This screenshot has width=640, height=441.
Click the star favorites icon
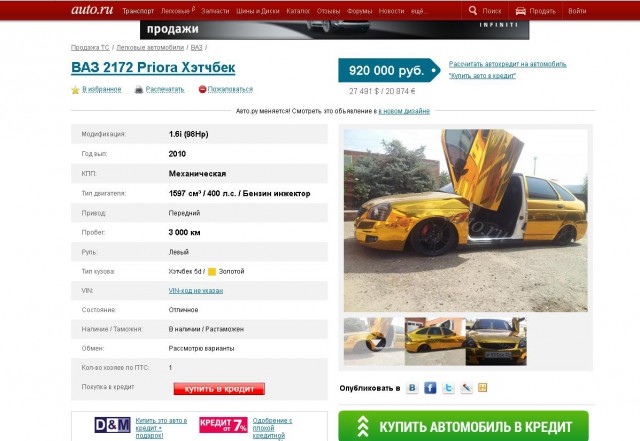coord(75,90)
